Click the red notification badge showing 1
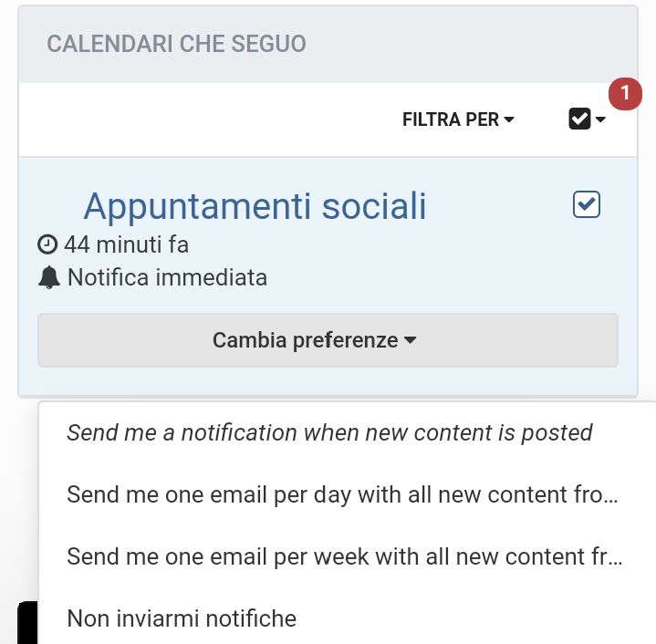Image resolution: width=656 pixels, height=644 pixels. coord(625,94)
